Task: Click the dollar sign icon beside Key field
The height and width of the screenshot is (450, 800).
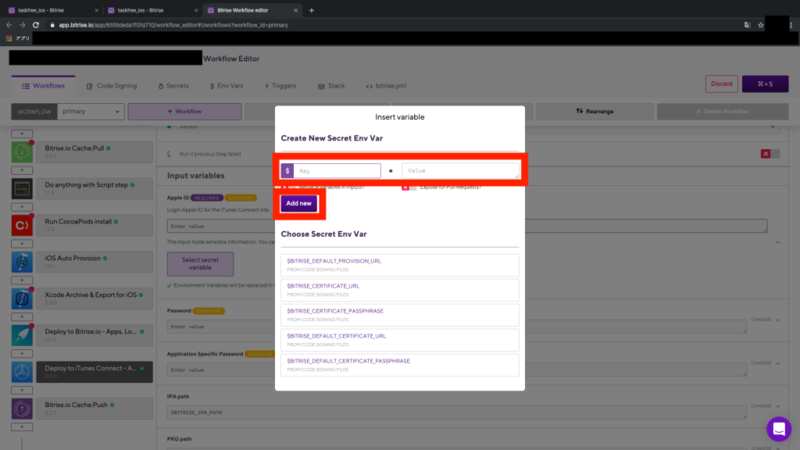Action: coord(287,171)
